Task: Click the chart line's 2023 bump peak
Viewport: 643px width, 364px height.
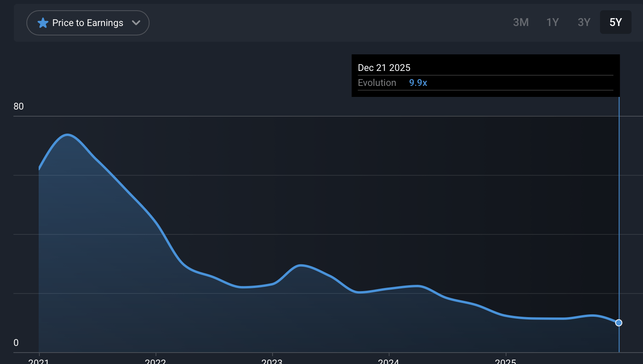Action: click(x=301, y=266)
